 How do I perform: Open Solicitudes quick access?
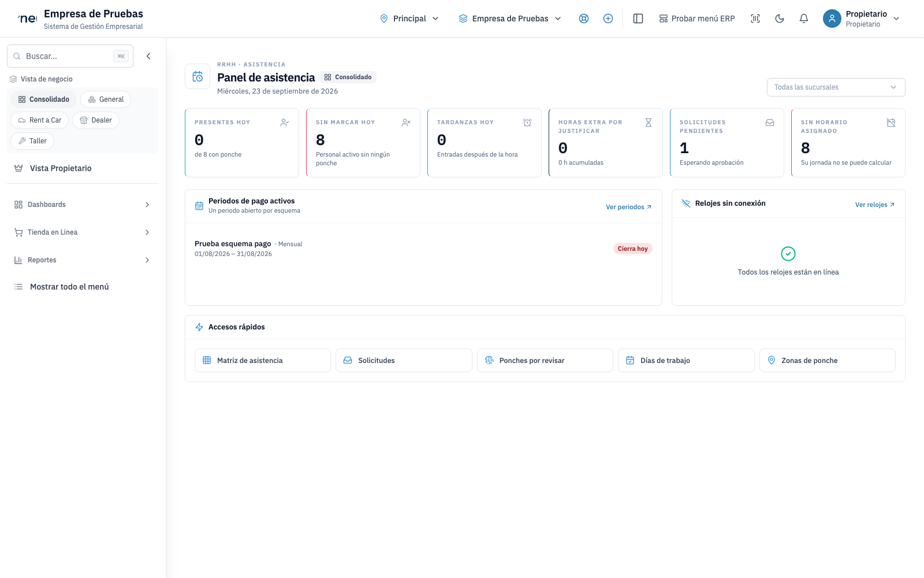pos(404,361)
